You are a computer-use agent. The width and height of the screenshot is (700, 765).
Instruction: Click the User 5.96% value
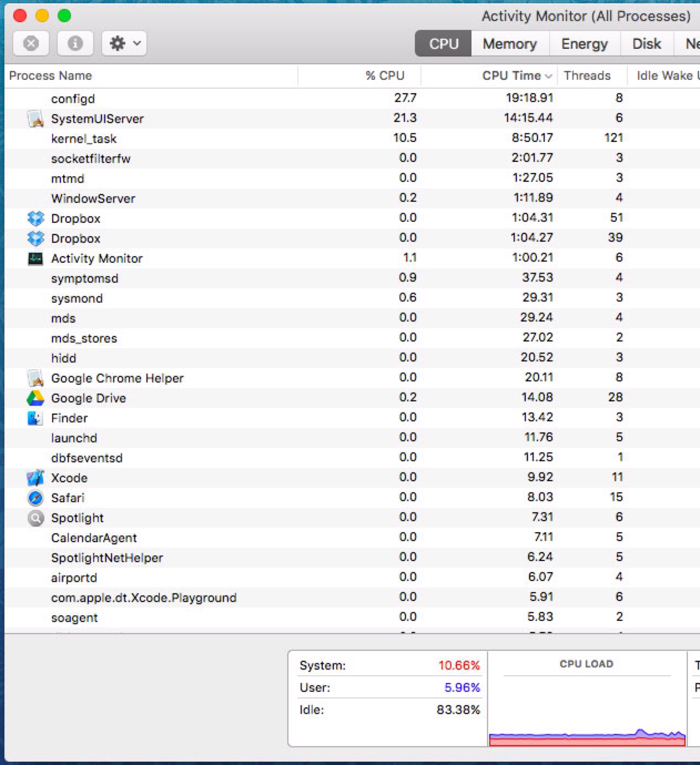point(461,687)
